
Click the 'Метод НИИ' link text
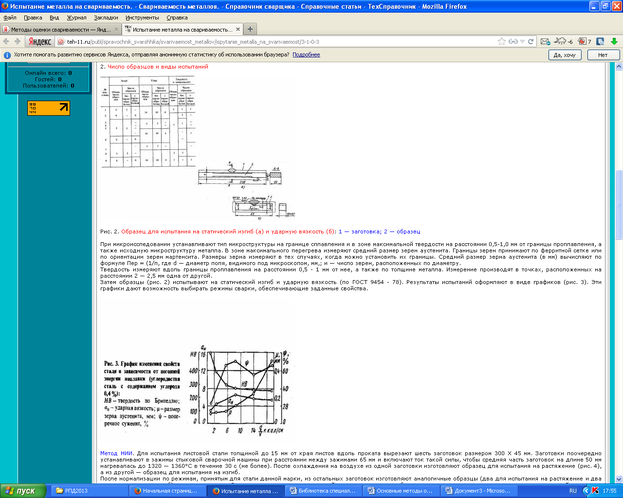click(x=116, y=453)
